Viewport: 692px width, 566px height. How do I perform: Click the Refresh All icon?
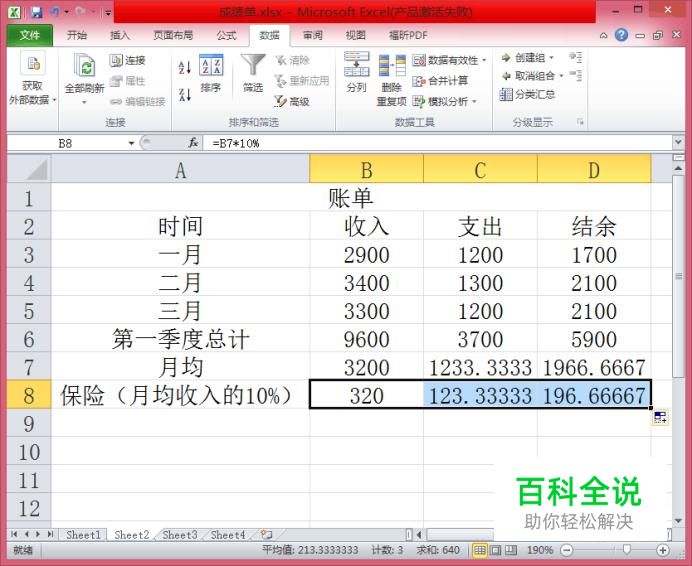(x=84, y=68)
